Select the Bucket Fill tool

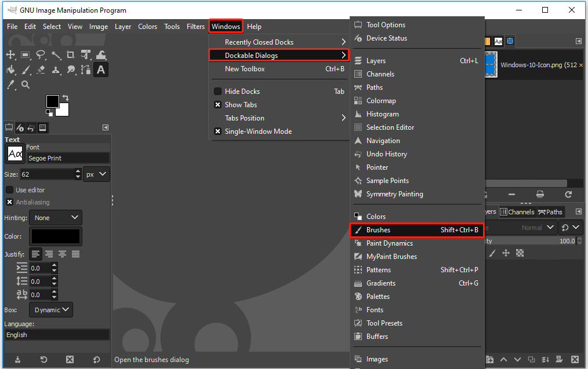(x=10, y=70)
